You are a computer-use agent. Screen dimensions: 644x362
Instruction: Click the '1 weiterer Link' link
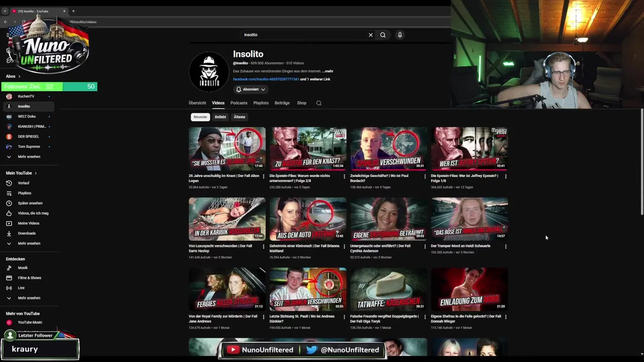click(x=317, y=79)
